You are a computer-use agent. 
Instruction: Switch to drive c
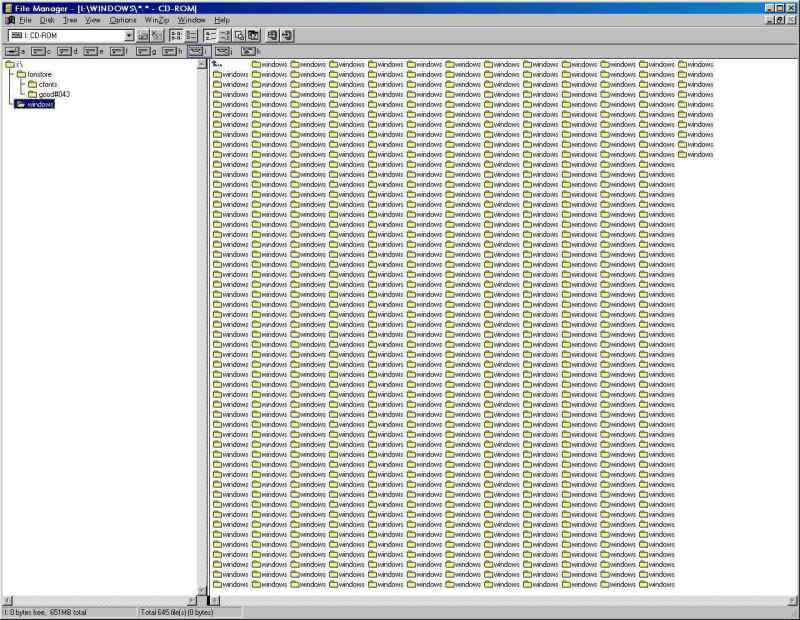(x=41, y=52)
